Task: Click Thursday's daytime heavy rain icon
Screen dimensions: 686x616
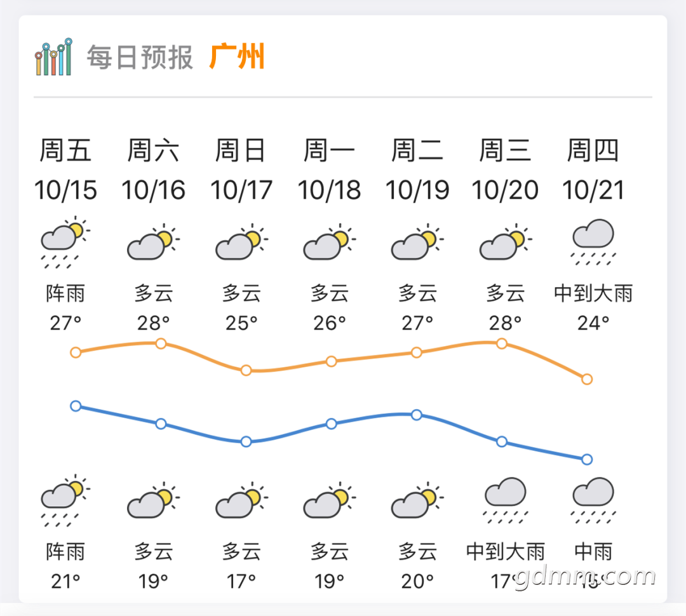Action: point(594,242)
